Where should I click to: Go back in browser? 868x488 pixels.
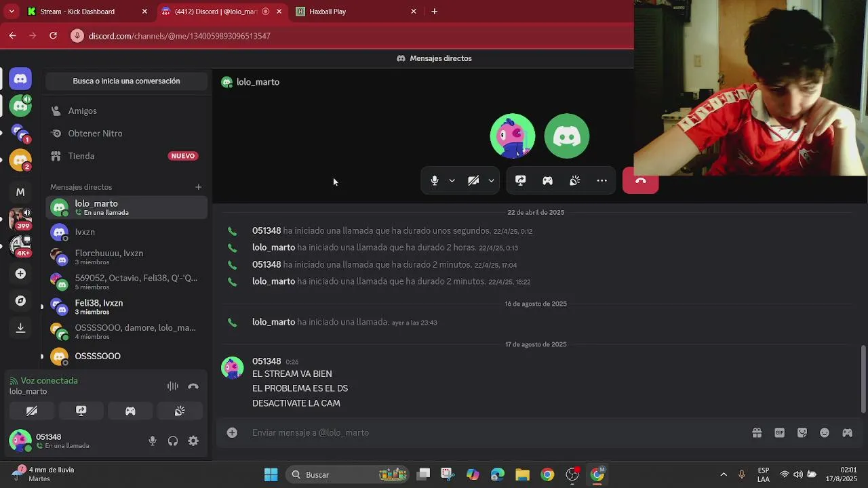point(12,36)
